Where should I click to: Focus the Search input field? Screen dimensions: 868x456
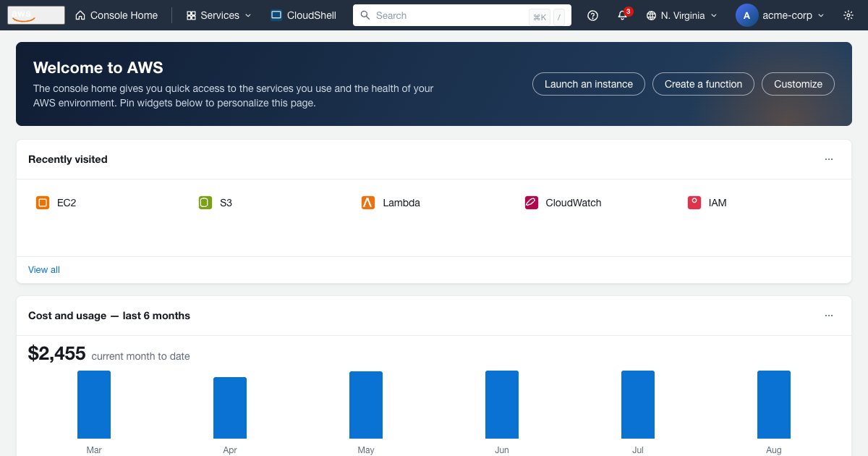462,15
